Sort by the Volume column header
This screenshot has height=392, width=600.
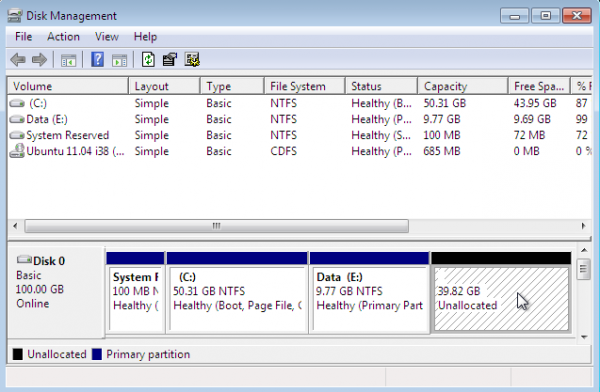[x=68, y=86]
